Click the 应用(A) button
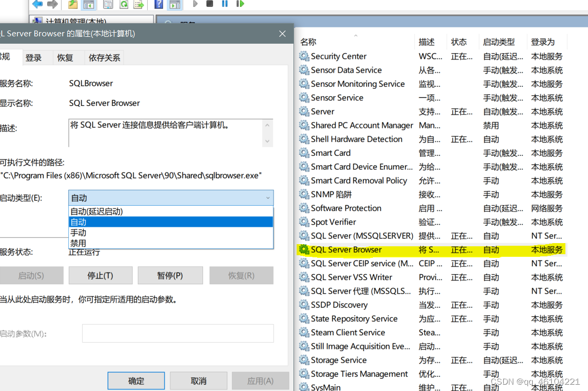This screenshot has height=391, width=588. click(x=261, y=381)
